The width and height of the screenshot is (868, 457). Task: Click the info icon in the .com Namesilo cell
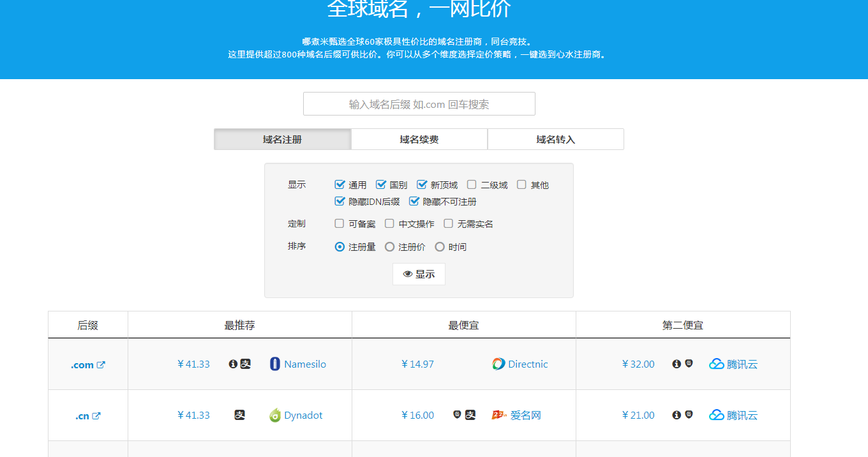(x=233, y=364)
